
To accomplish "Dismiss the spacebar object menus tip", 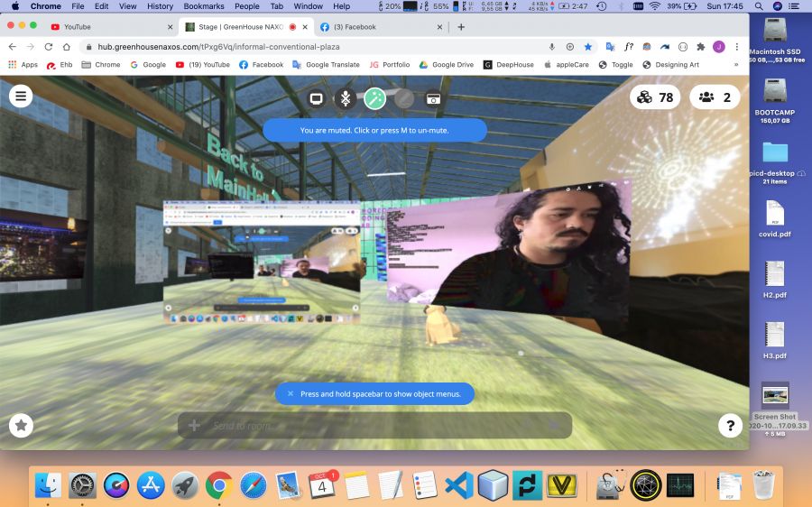I will pos(291,394).
